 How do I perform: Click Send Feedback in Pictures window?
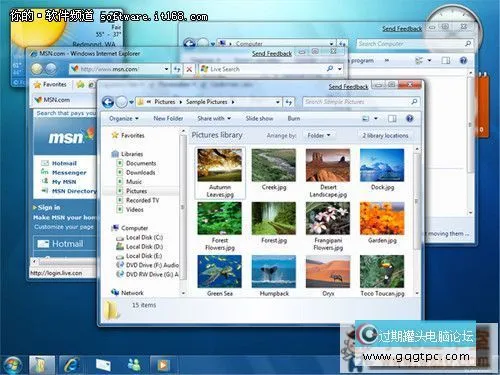click(348, 87)
